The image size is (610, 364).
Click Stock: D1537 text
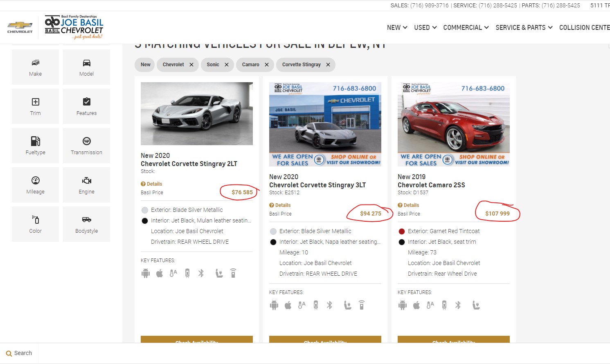click(413, 193)
